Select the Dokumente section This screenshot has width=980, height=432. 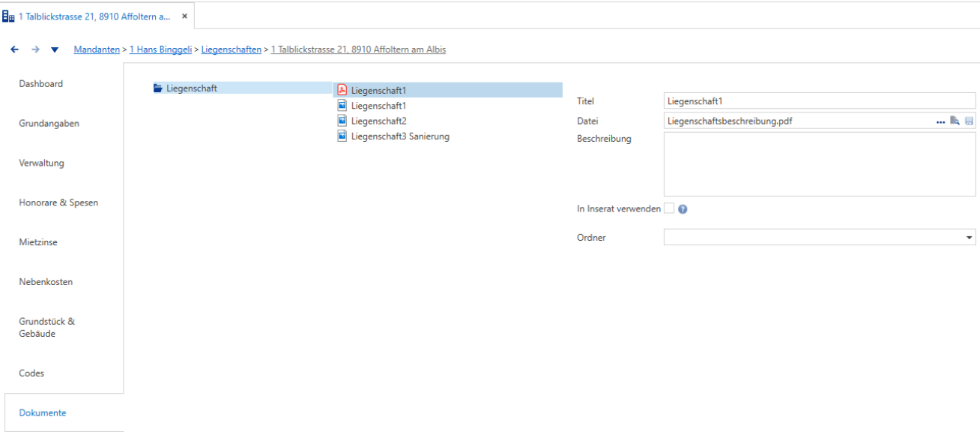(64, 412)
